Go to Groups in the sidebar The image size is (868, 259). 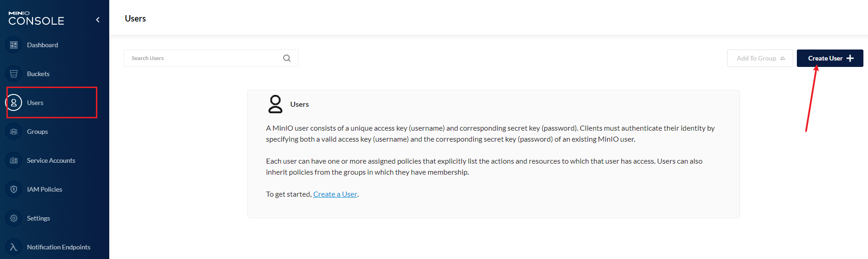coord(37,132)
